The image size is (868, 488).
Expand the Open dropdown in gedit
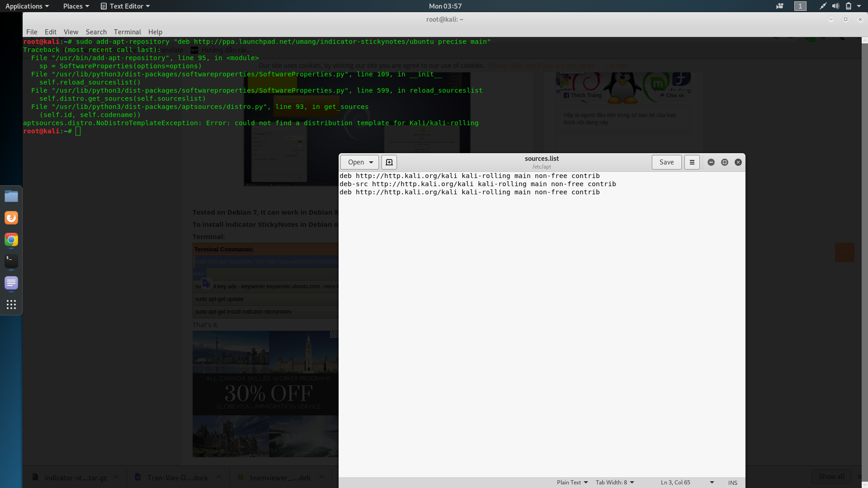pos(371,162)
